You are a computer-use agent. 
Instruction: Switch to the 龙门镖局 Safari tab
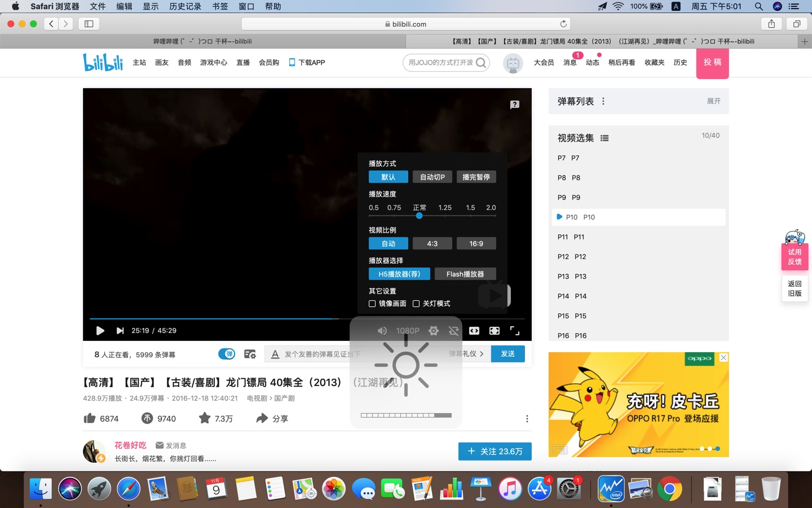[x=602, y=41]
